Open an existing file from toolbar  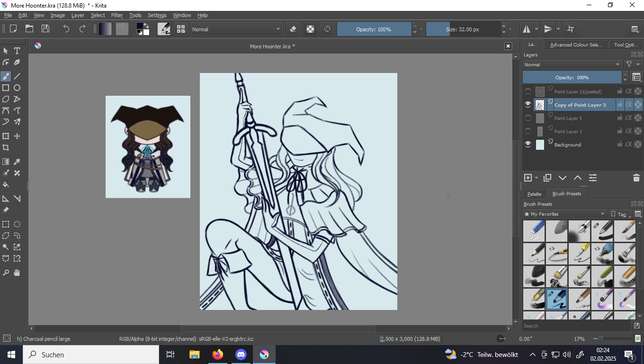click(x=29, y=29)
